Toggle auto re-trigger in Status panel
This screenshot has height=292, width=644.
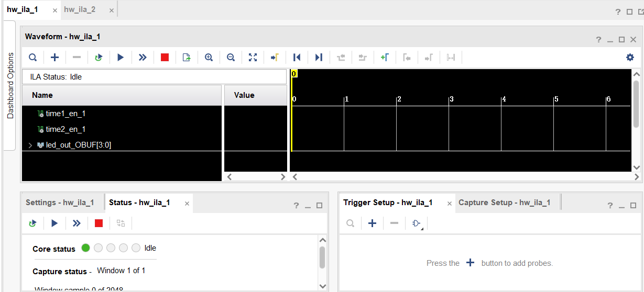(32, 223)
